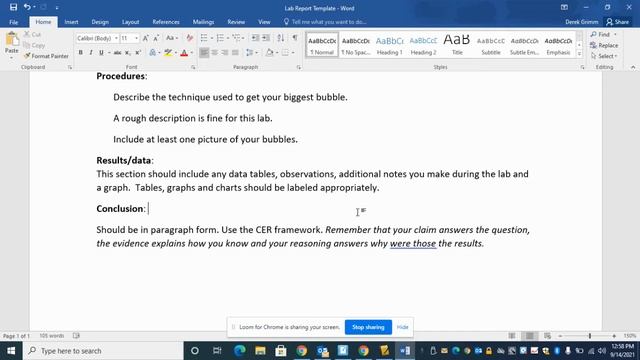Toggle Show/Hide paragraph marks
This screenshot has width=640, height=360.
click(x=295, y=38)
